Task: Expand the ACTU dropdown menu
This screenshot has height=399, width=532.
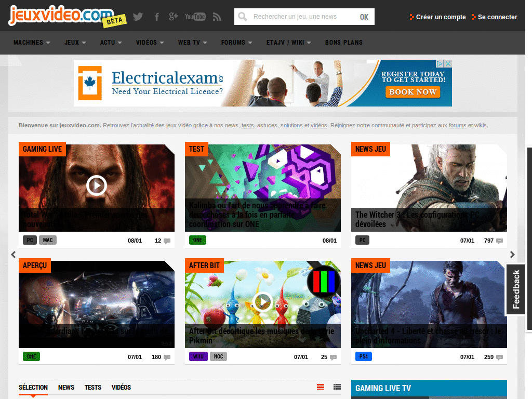Action: pyautogui.click(x=111, y=43)
